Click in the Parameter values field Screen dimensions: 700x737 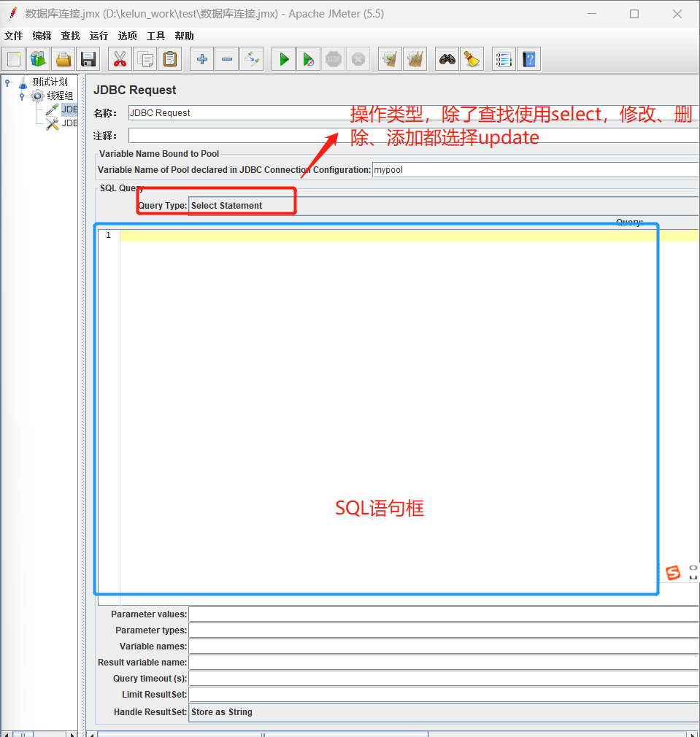click(444, 614)
